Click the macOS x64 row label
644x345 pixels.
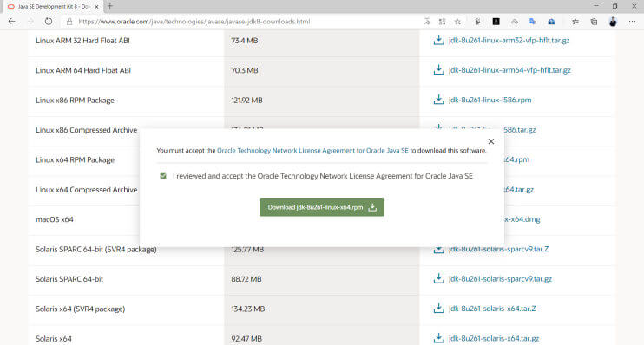click(54, 219)
